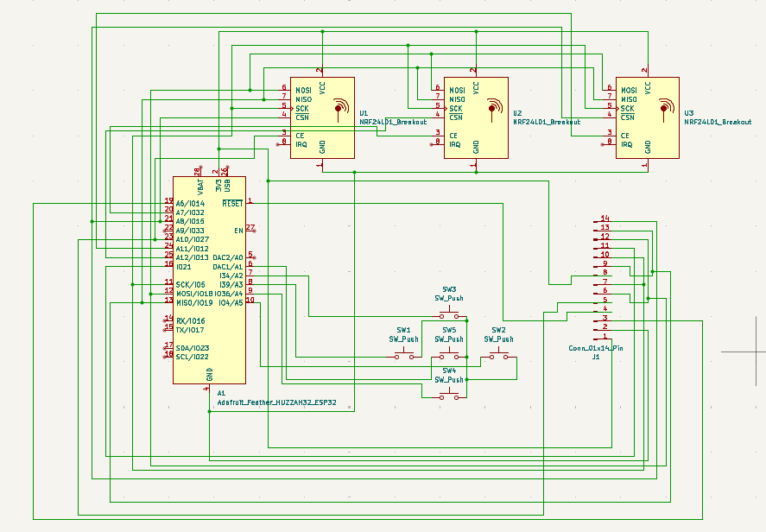
Task: Click the IRQ pin label on U3
Action: point(627,144)
